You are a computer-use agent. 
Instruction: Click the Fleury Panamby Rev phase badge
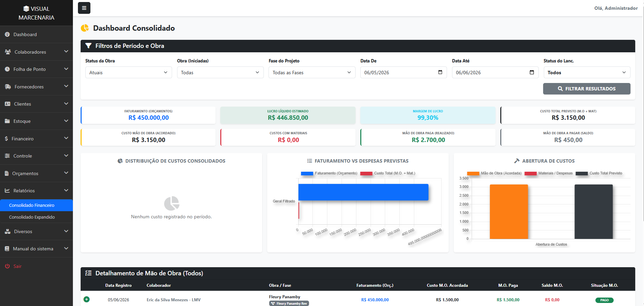click(x=289, y=303)
